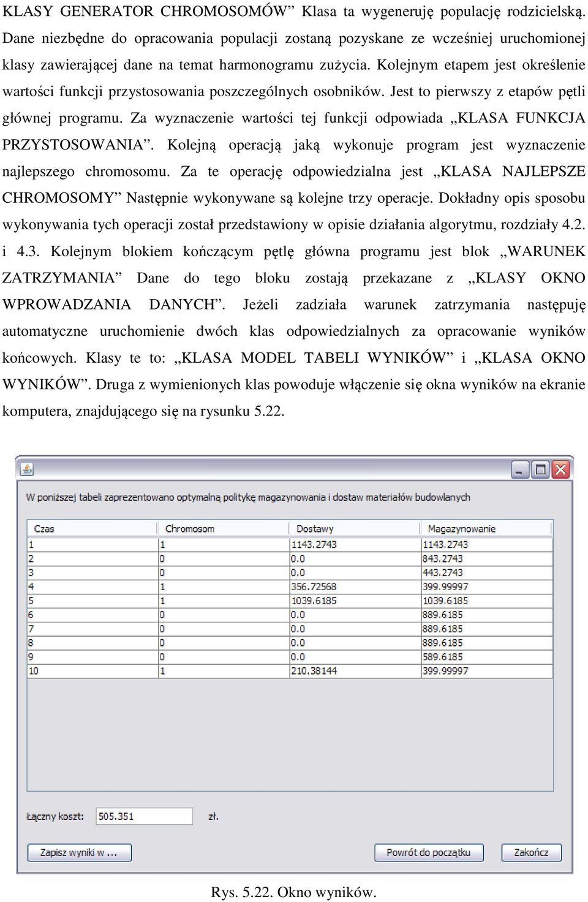Select Magazynowanie cell 1039.6185
This screenshot has width=588, height=902.
tap(487, 601)
